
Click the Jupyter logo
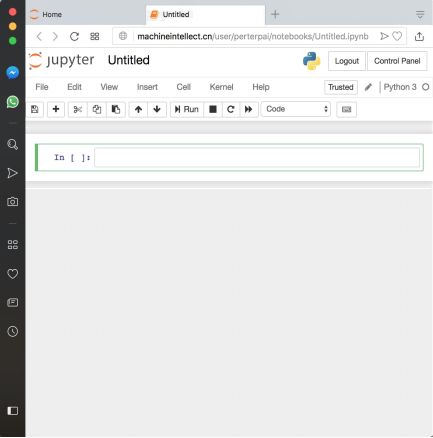pyautogui.click(x=61, y=60)
